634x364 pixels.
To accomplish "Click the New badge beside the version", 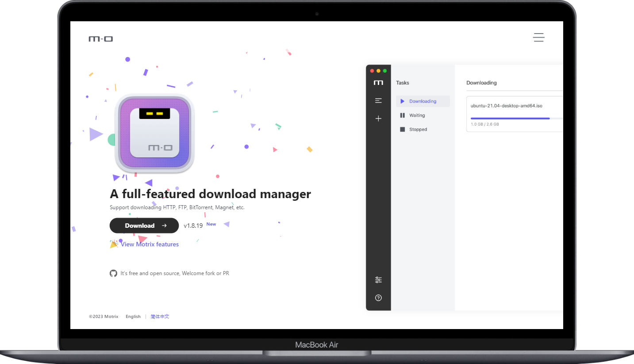I will pos(211,224).
